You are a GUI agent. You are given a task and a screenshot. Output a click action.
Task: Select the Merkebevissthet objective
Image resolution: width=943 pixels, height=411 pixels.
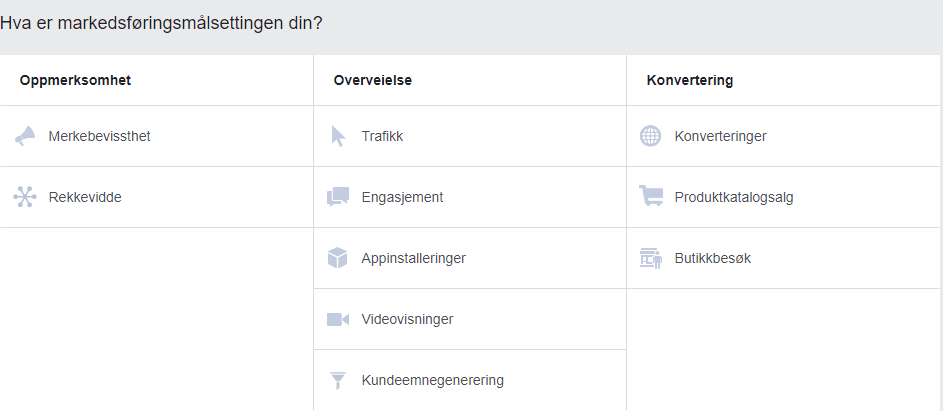[99, 136]
